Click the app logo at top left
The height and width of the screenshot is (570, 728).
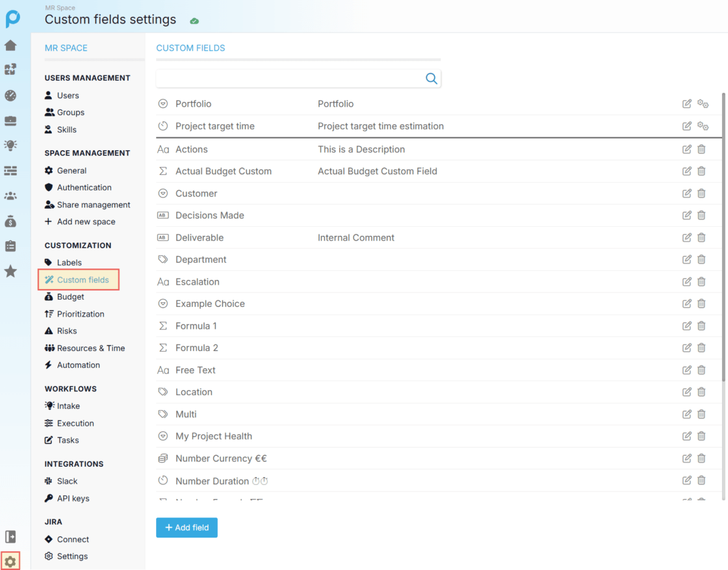12,19
